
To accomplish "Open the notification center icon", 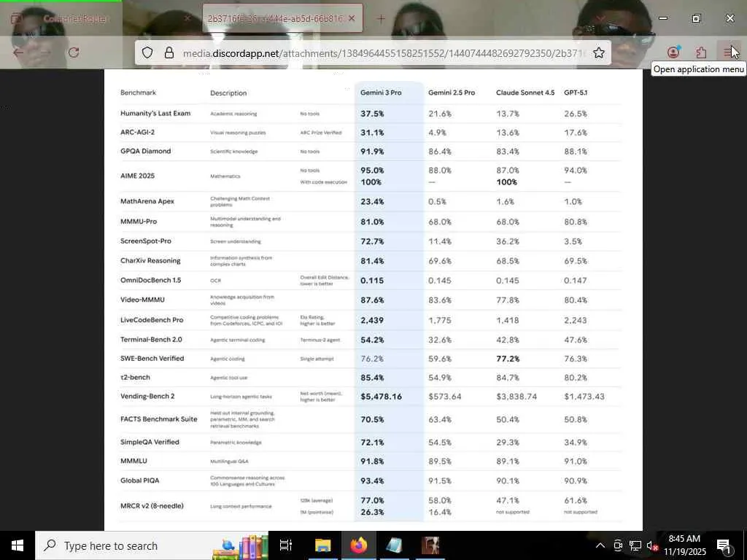I will (724, 545).
